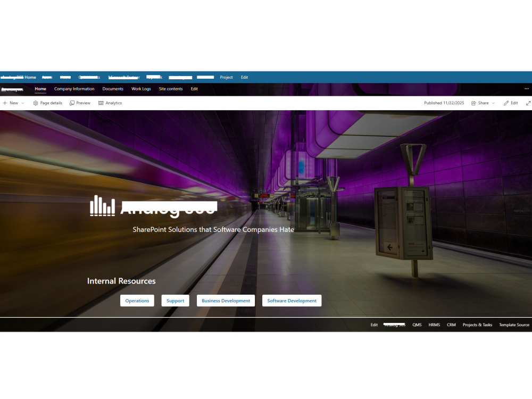Open Site contents navigation link

tap(171, 89)
